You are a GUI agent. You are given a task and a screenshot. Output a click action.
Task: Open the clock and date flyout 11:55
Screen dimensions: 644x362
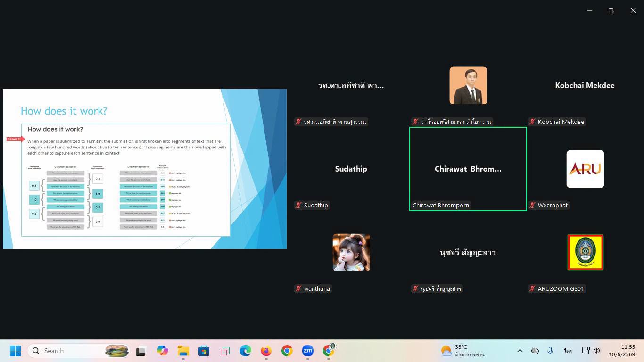coord(621,351)
